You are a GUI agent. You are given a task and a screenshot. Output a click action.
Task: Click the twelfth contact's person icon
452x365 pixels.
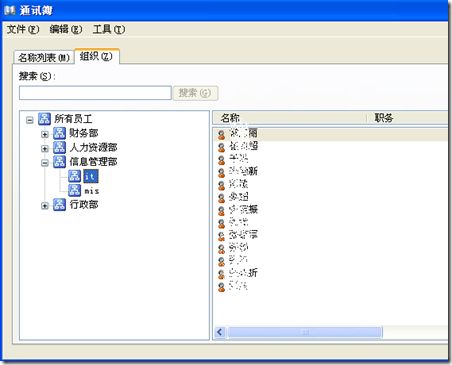tap(221, 274)
